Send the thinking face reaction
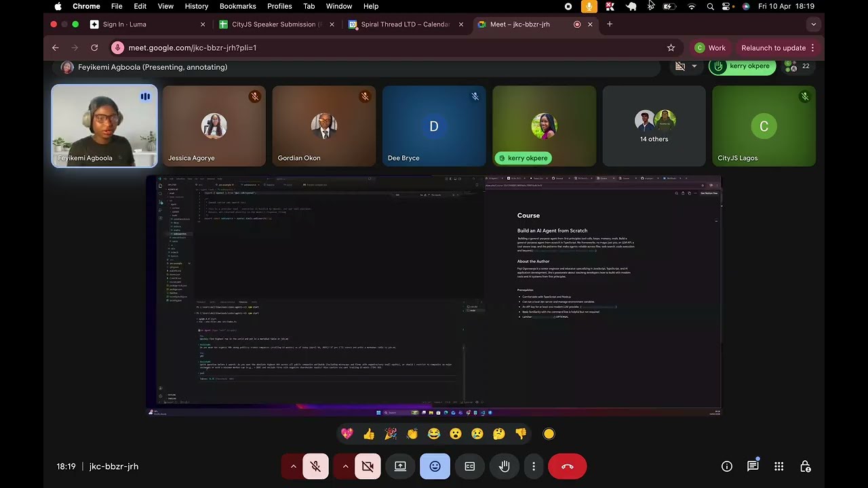 click(499, 434)
